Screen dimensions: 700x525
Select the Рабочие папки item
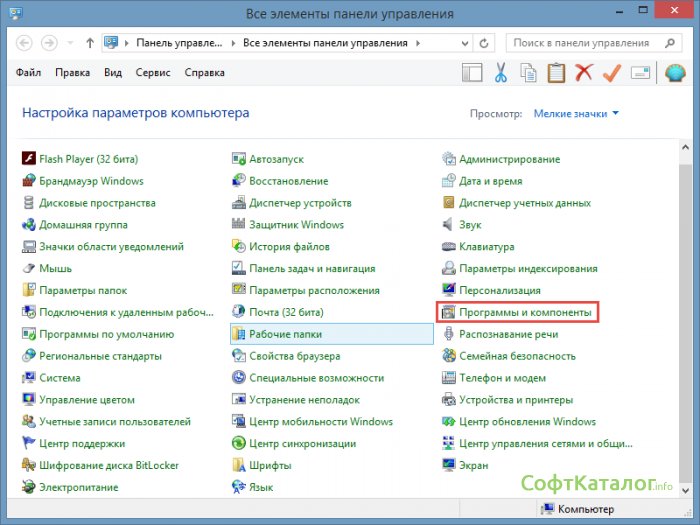285,334
